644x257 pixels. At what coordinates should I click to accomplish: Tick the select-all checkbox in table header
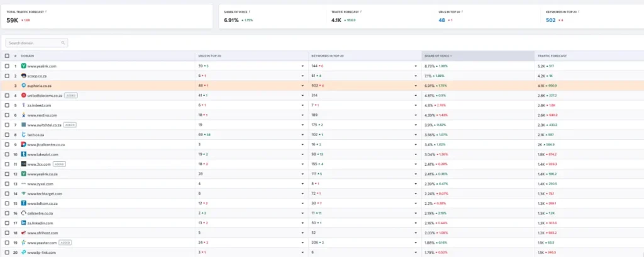click(7, 55)
